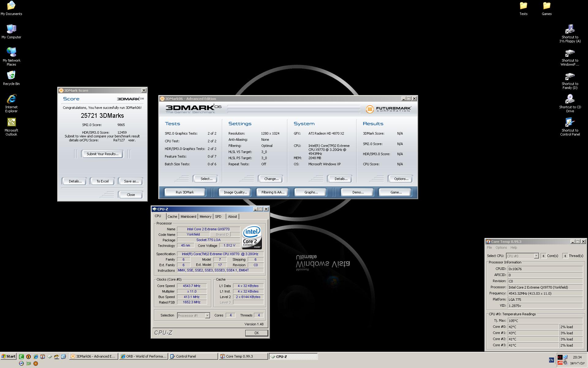
Task: Switch to Control Panel taskbar button
Action: coord(193,356)
